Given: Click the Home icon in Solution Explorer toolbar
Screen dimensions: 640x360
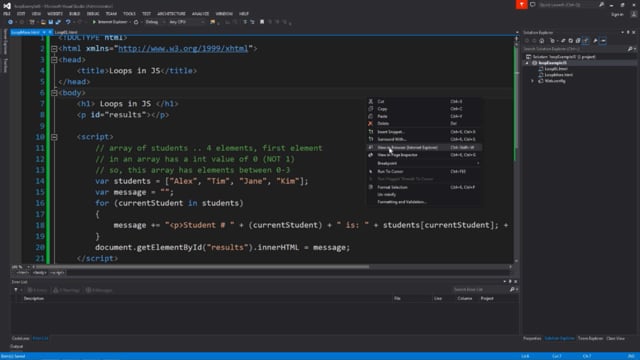Looking at the screenshot, I should [x=542, y=41].
